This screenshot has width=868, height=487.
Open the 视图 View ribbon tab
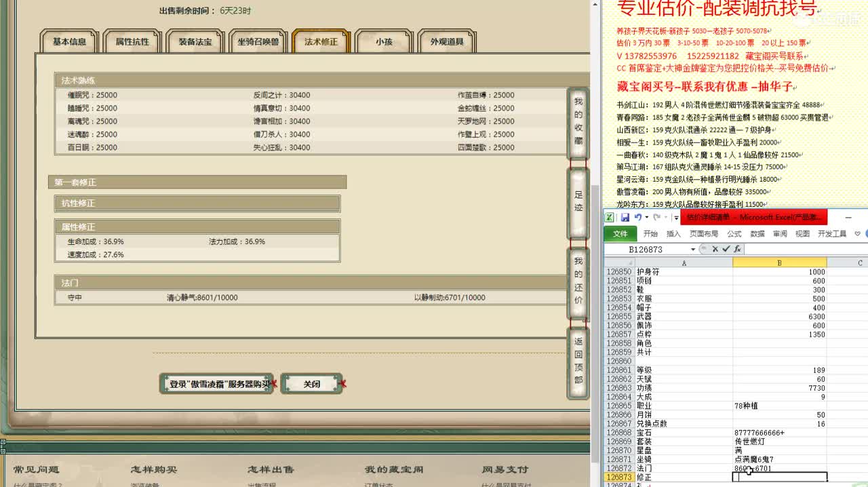pyautogui.click(x=802, y=234)
